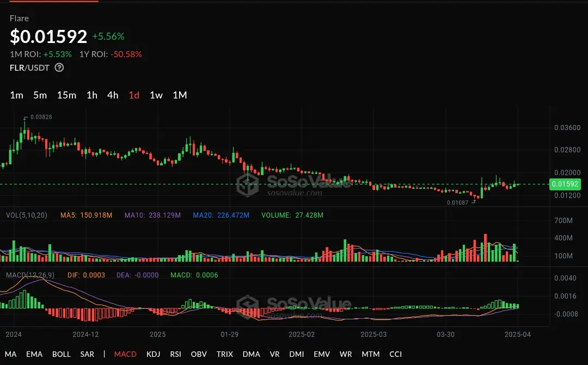The height and width of the screenshot is (365, 588).
Task: Select the 1d timeframe
Action: pos(134,95)
